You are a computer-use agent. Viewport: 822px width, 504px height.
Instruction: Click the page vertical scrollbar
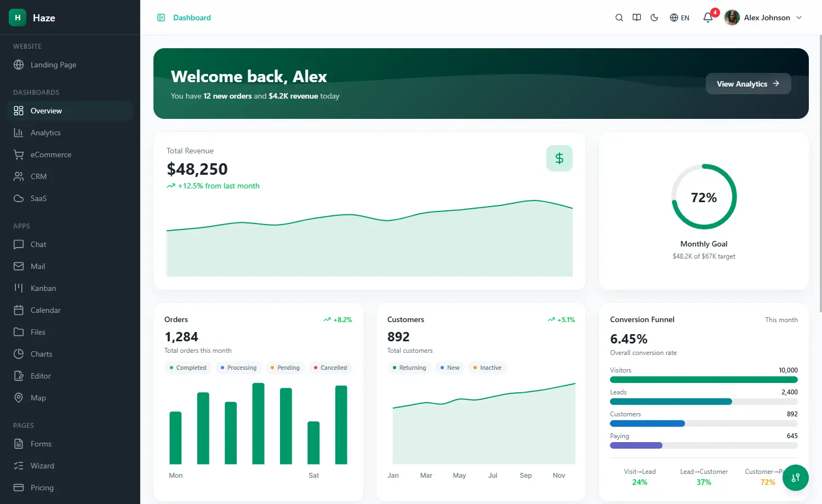click(x=820, y=174)
